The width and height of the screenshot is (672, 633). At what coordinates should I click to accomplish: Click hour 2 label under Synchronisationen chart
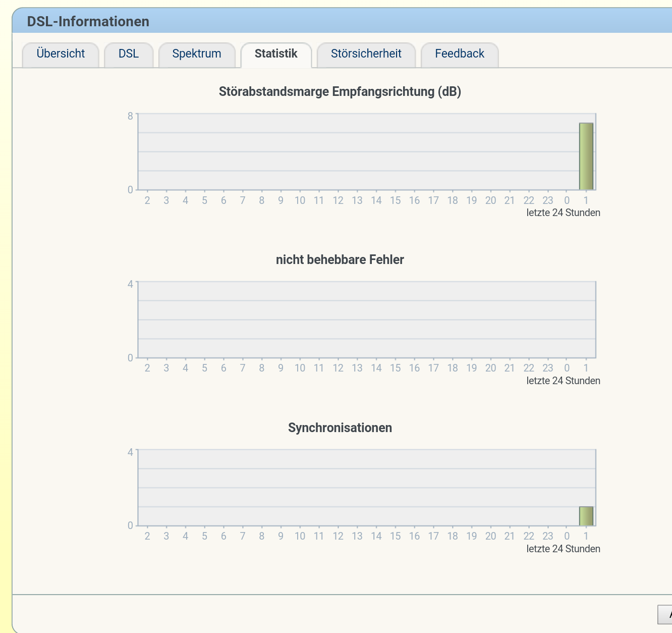pos(147,537)
